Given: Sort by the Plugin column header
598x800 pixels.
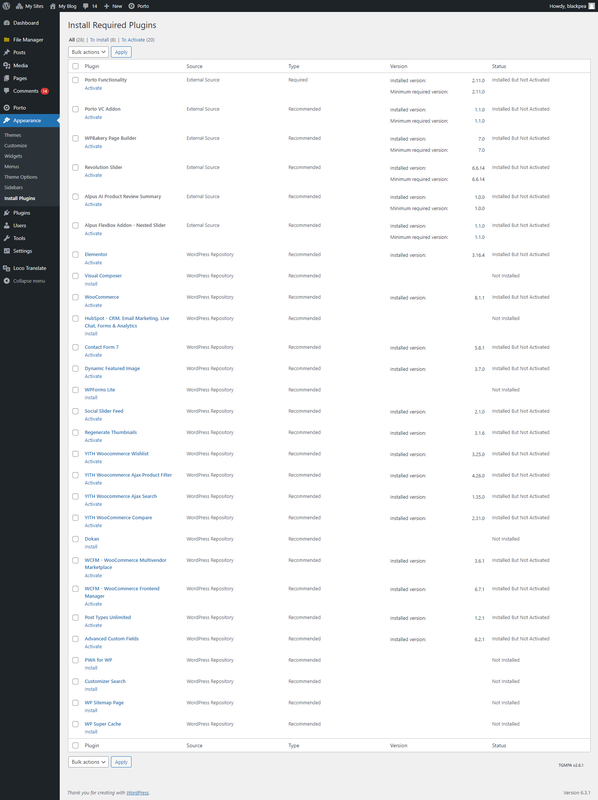Looking at the screenshot, I should click(x=92, y=66).
